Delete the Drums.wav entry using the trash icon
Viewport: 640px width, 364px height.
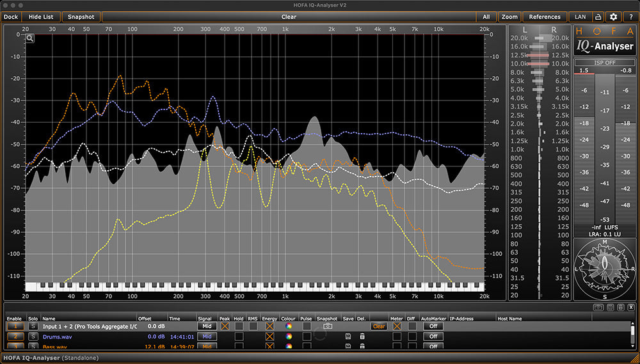click(362, 336)
